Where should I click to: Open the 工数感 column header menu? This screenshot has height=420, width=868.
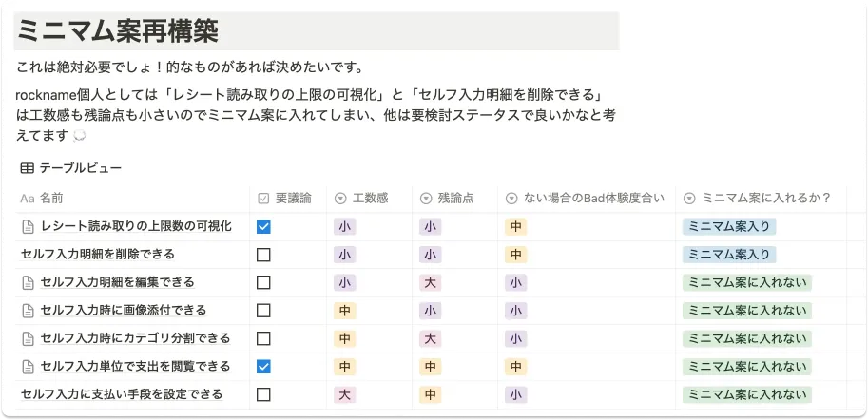coord(370,199)
